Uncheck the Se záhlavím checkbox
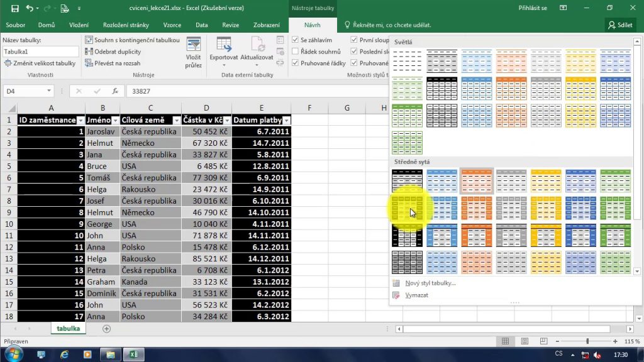644x362 pixels. [295, 39]
